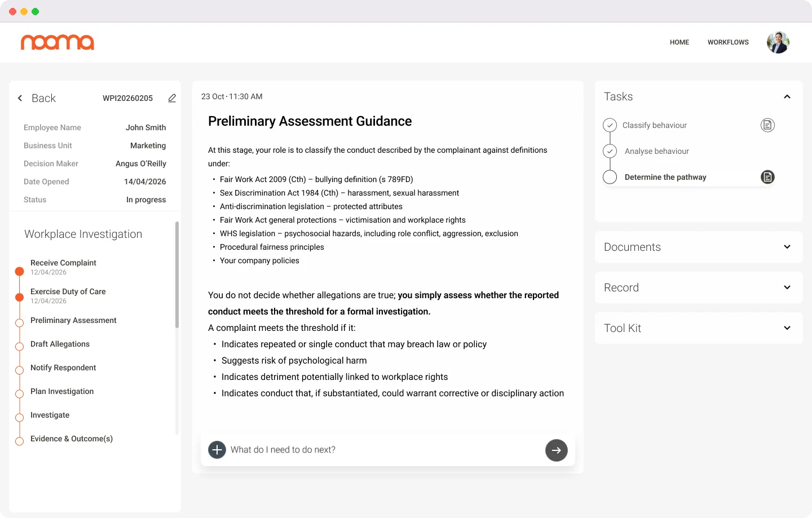This screenshot has height=518, width=812.
Task: Open the Classify behaviour document icon
Action: [x=767, y=125]
